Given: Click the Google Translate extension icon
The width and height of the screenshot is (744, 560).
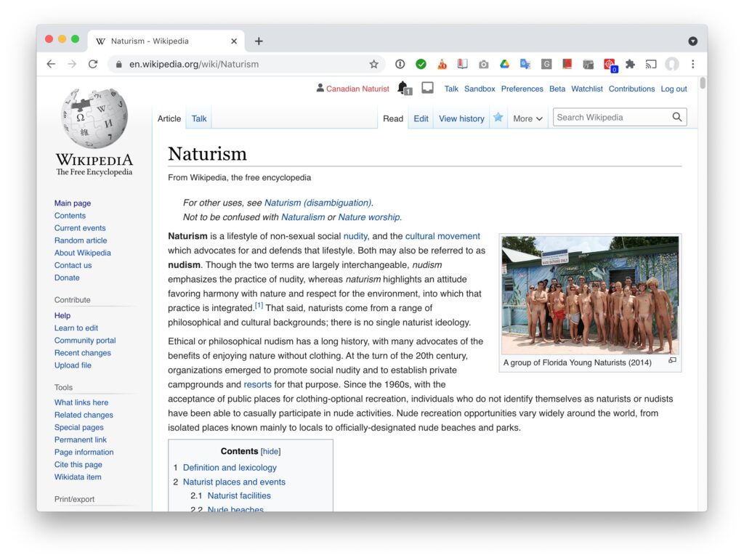Looking at the screenshot, I should [x=525, y=64].
